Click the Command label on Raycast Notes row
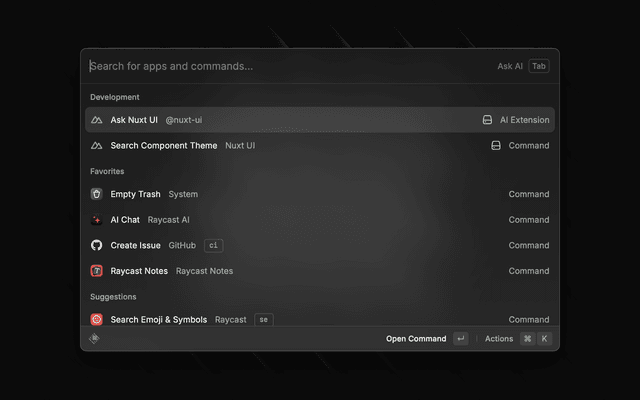The height and width of the screenshot is (400, 640). click(529, 271)
